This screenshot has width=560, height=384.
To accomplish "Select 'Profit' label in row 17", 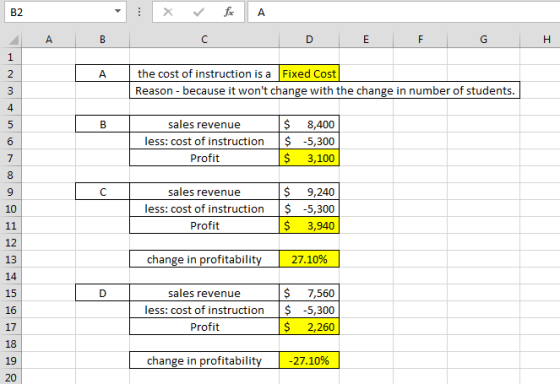I will [204, 326].
